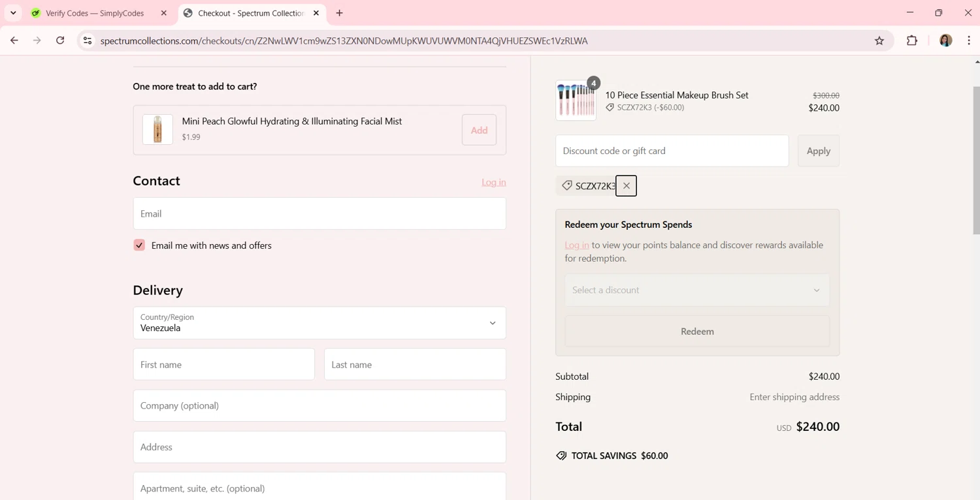This screenshot has width=980, height=500.
Task: Bookmark this page with star icon
Action: (x=879, y=40)
